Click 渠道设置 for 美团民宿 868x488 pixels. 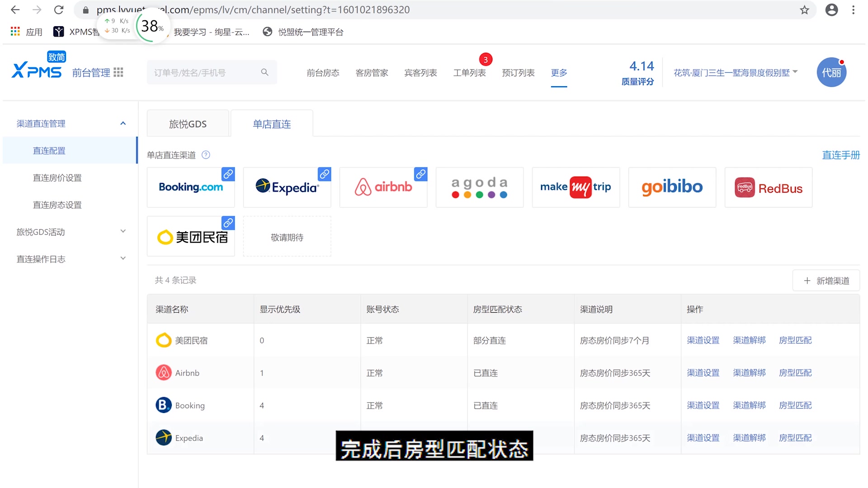pyautogui.click(x=703, y=340)
